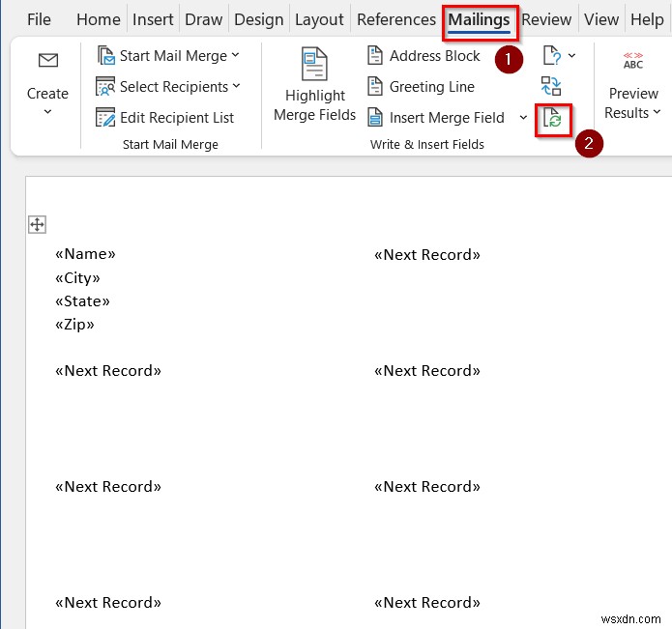672x629 pixels.
Task: Open the Help tab
Action: (647, 19)
